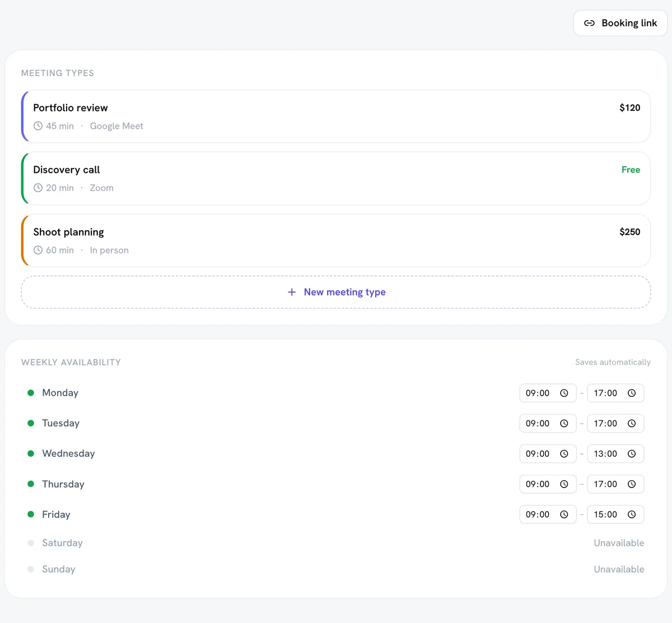Disable Thursday availability dot
The width and height of the screenshot is (672, 623).
(x=31, y=484)
